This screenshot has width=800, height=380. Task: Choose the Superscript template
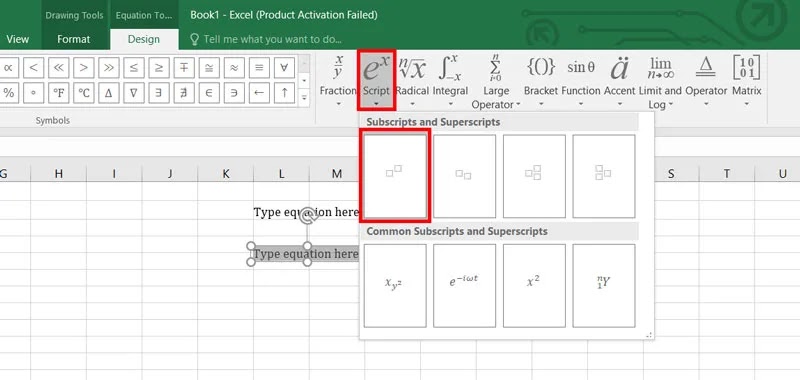[x=395, y=175]
